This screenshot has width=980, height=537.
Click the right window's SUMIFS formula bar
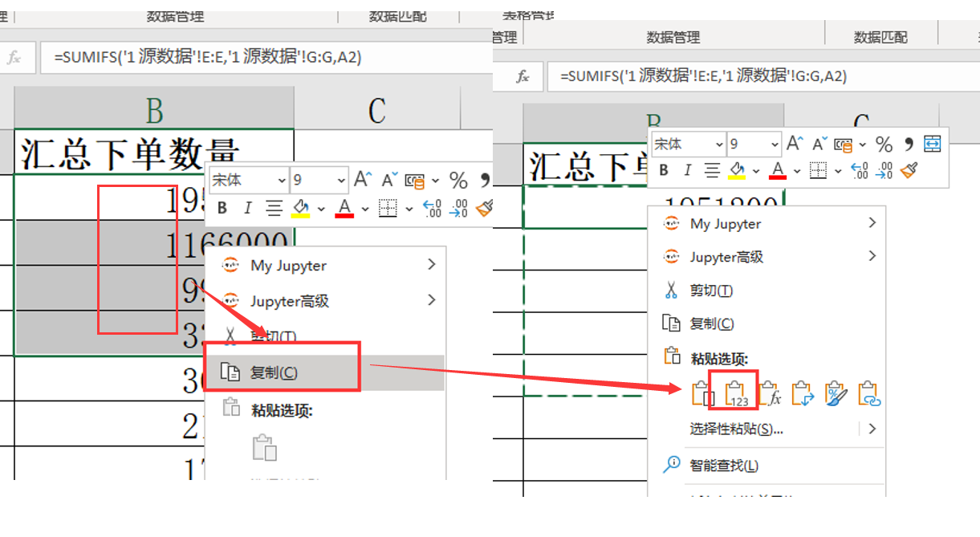pyautogui.click(x=762, y=76)
